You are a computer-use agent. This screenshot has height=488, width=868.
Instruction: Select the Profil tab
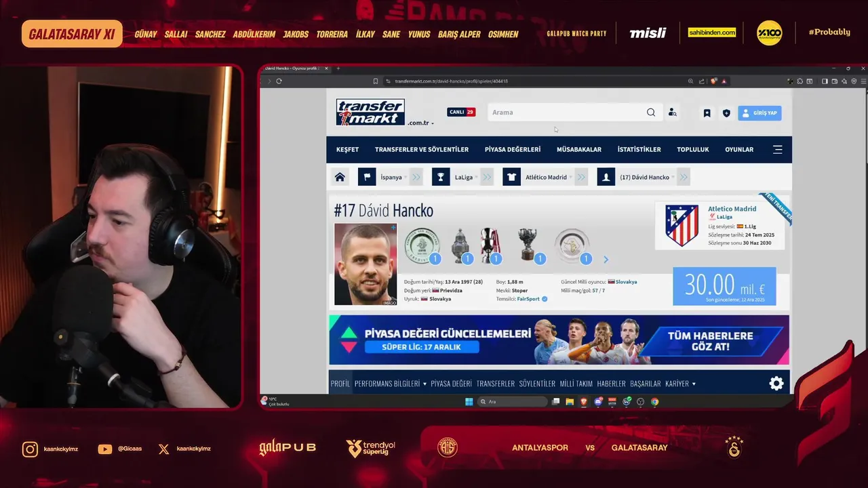tap(340, 384)
